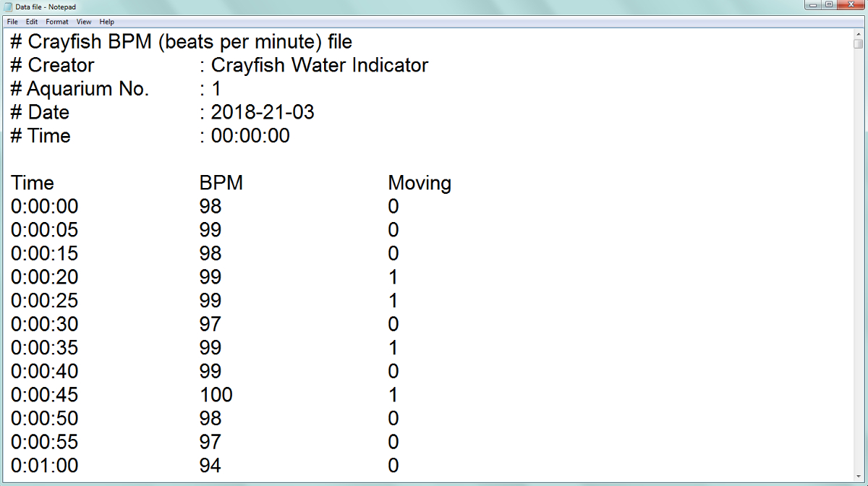Open the Help menu
Image resolution: width=868 pixels, height=486 pixels.
[107, 22]
